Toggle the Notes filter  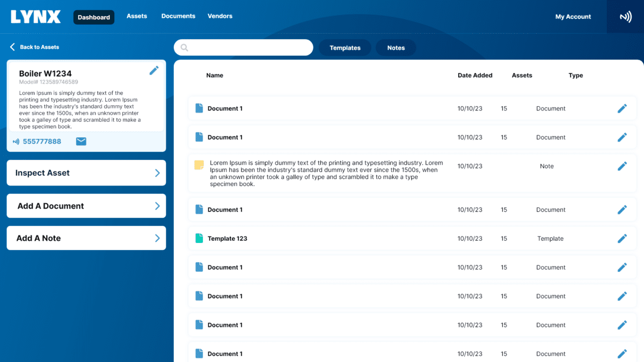pos(396,48)
